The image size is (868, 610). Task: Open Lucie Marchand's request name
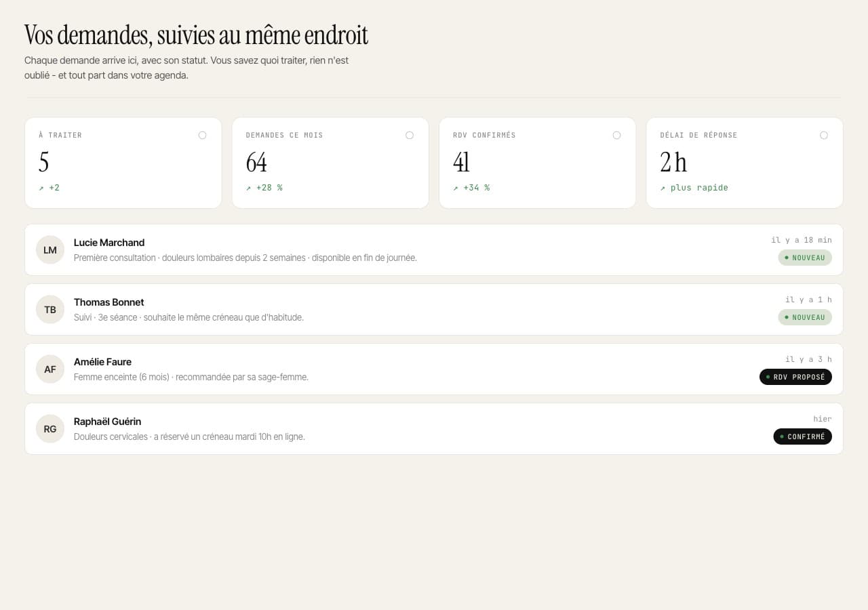point(109,243)
